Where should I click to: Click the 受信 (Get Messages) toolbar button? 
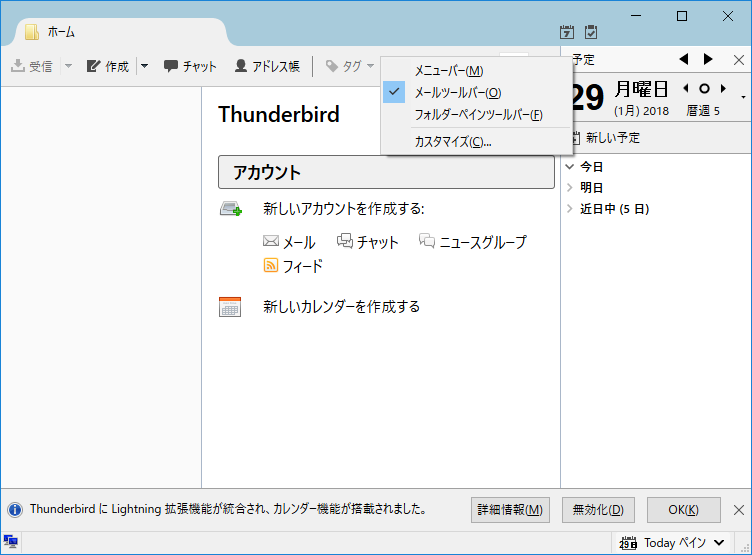pos(32,66)
